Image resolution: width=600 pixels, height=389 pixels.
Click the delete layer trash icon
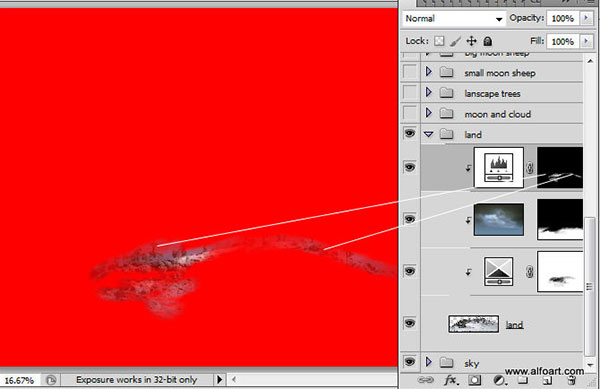[572, 380]
